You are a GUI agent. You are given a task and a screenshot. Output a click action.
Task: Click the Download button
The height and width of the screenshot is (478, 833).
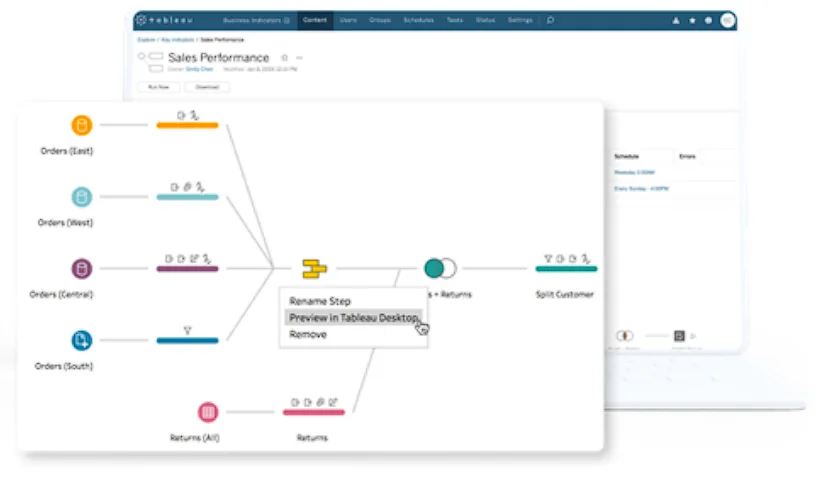207,87
